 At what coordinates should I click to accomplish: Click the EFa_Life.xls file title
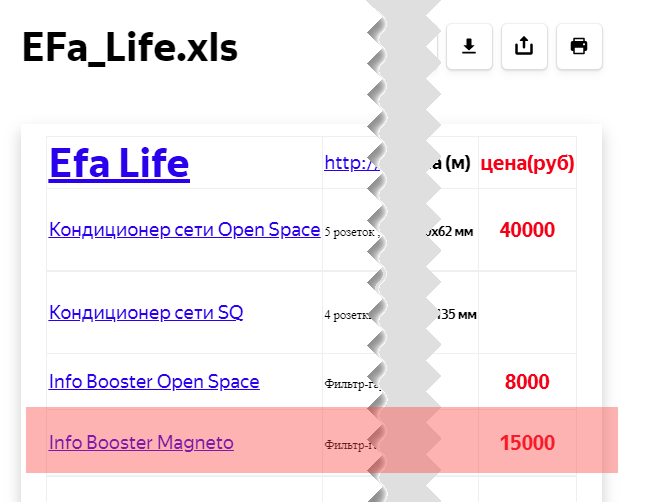tap(130, 48)
